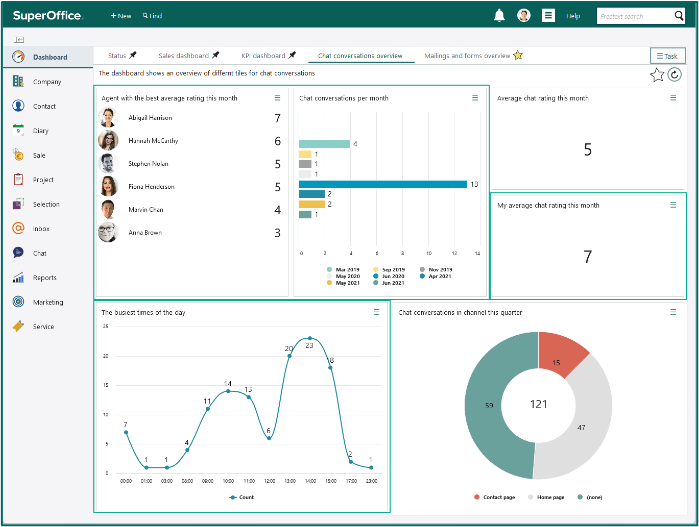Open the notifications bell icon
This screenshot has width=699, height=527.
point(499,16)
